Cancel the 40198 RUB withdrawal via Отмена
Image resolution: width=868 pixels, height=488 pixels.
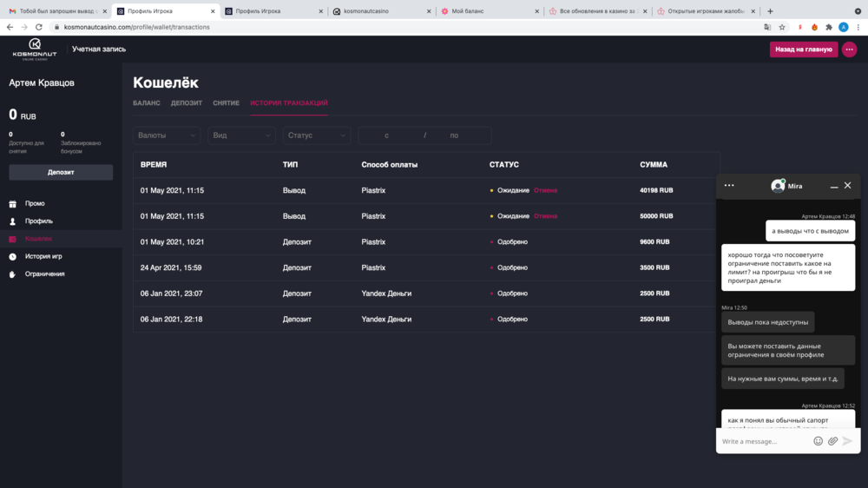(x=545, y=190)
